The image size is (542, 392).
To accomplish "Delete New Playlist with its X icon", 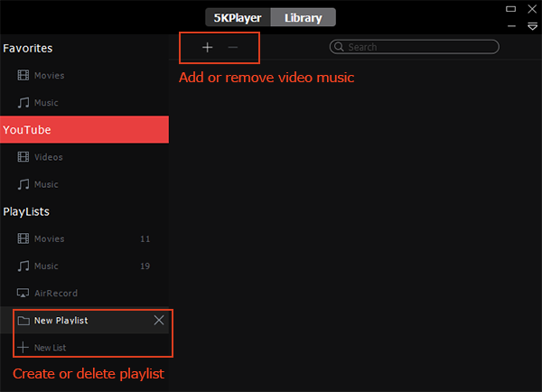I will tap(159, 320).
